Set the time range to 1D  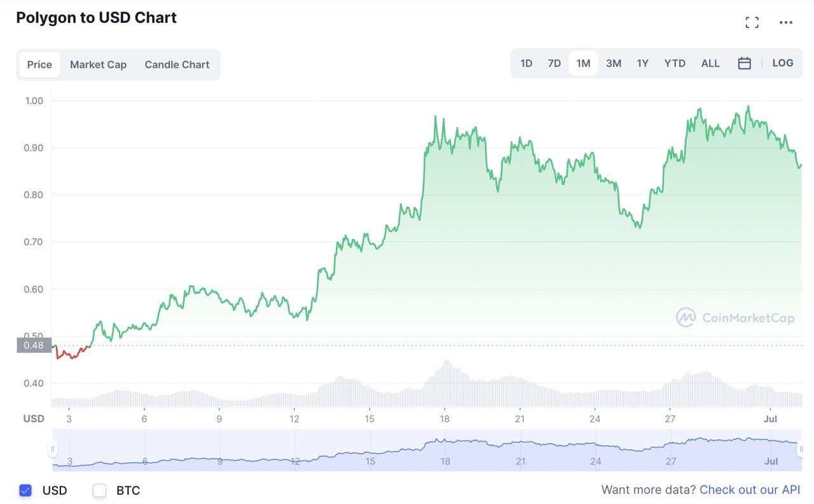(526, 64)
